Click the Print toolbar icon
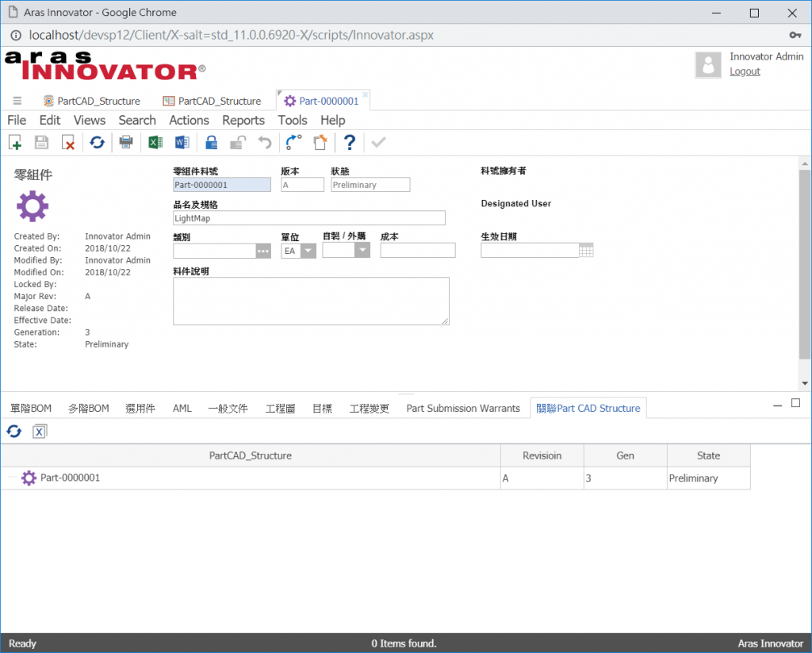This screenshot has width=812, height=653. (126, 142)
